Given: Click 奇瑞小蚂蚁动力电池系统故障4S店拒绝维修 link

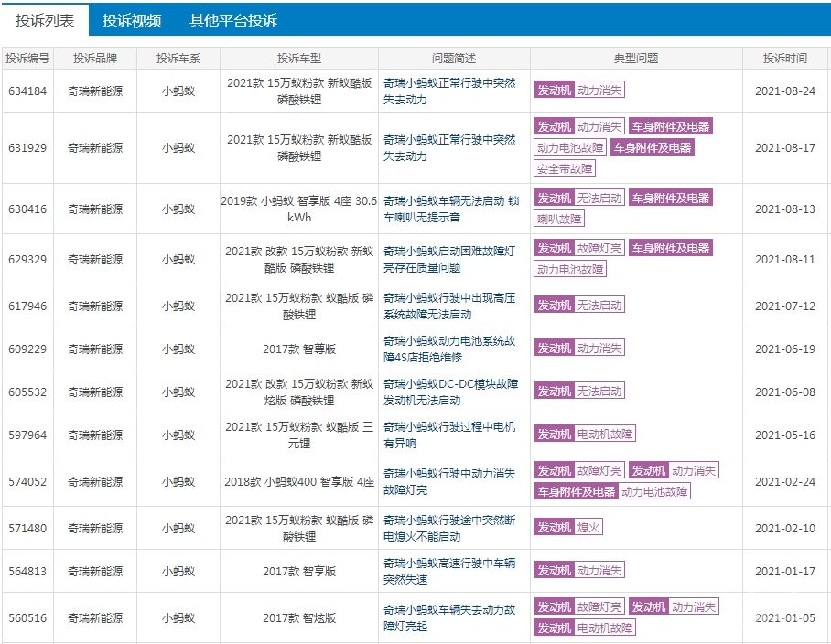Looking at the screenshot, I should pyautogui.click(x=449, y=349).
